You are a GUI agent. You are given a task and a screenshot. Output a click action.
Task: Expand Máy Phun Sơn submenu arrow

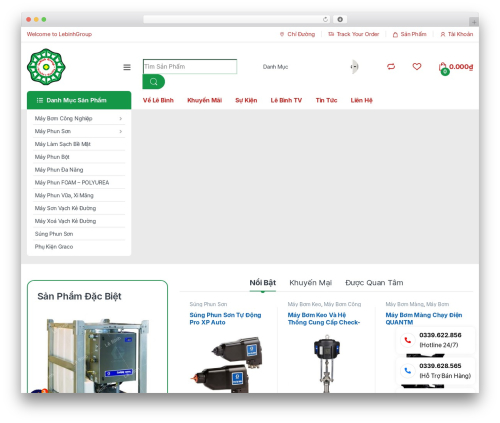click(121, 131)
